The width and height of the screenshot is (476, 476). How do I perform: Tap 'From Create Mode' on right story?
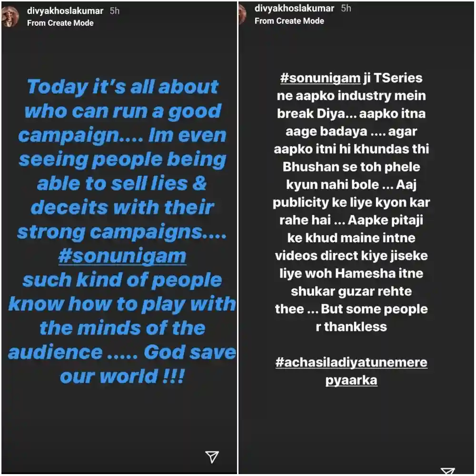pos(289,21)
